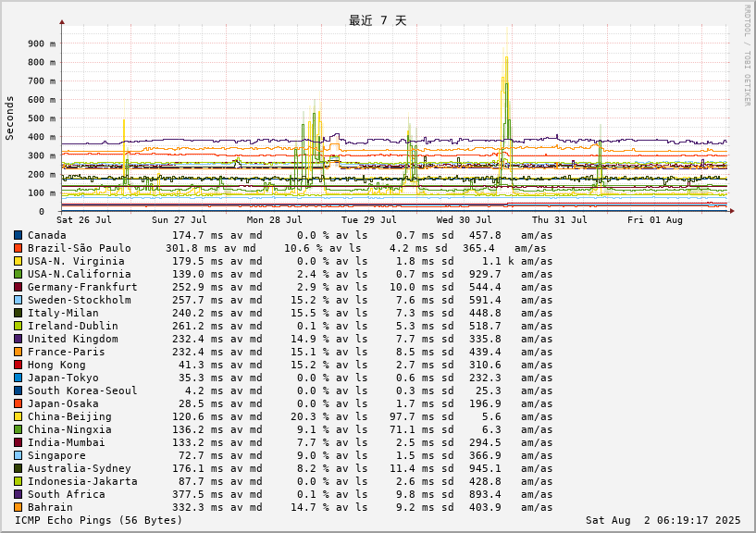
Task: Click the "301.8 ms" median value
Action: click(191, 248)
